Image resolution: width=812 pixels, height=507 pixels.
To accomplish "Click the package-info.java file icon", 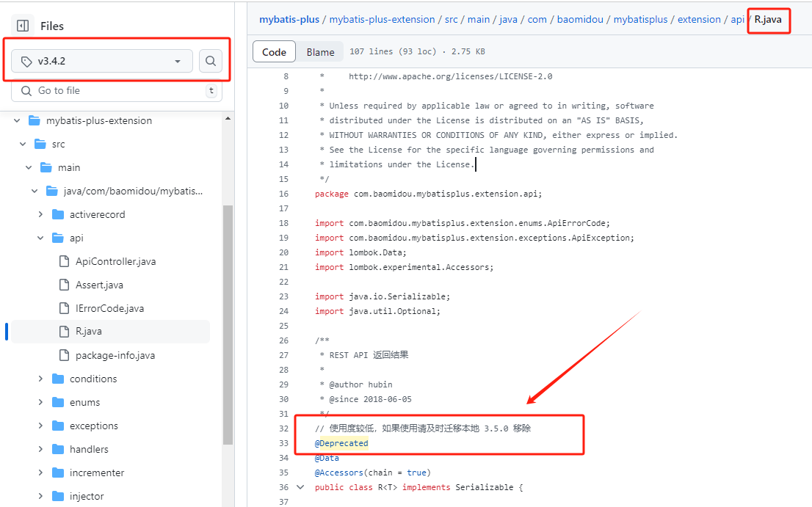I will 64,355.
